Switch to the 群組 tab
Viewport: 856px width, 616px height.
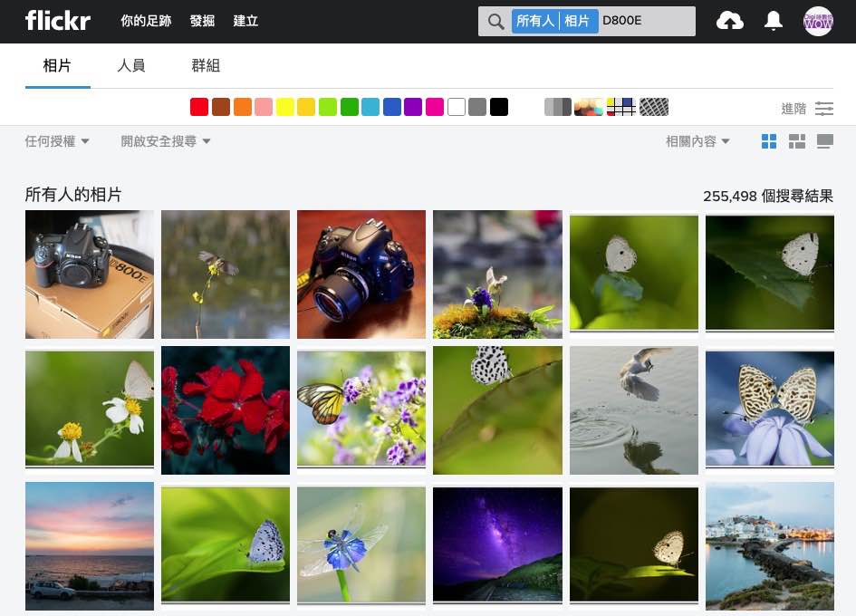coord(206,65)
